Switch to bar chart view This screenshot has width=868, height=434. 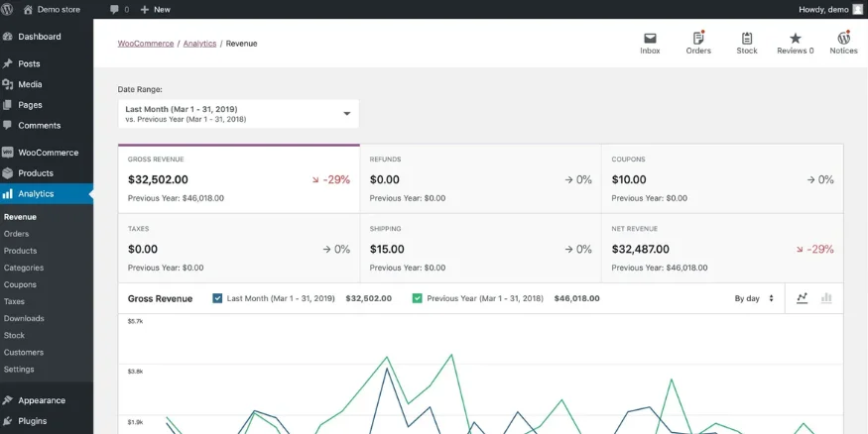click(826, 298)
